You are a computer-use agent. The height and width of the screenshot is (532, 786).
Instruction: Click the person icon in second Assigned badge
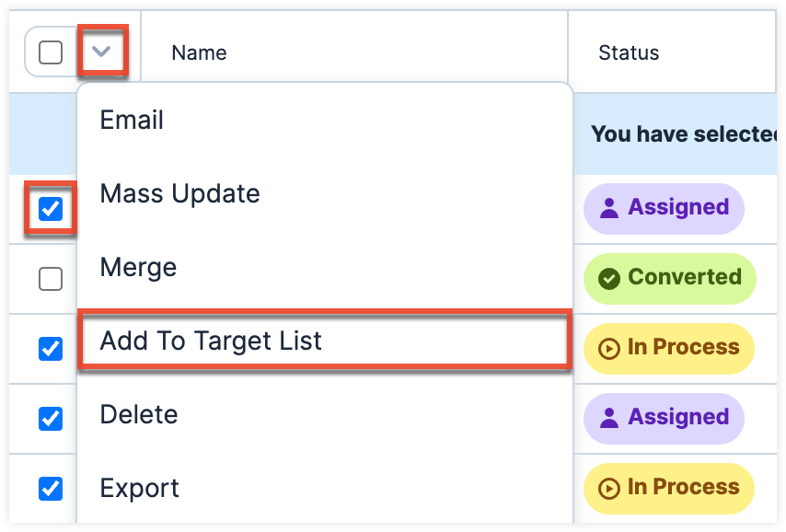608,418
